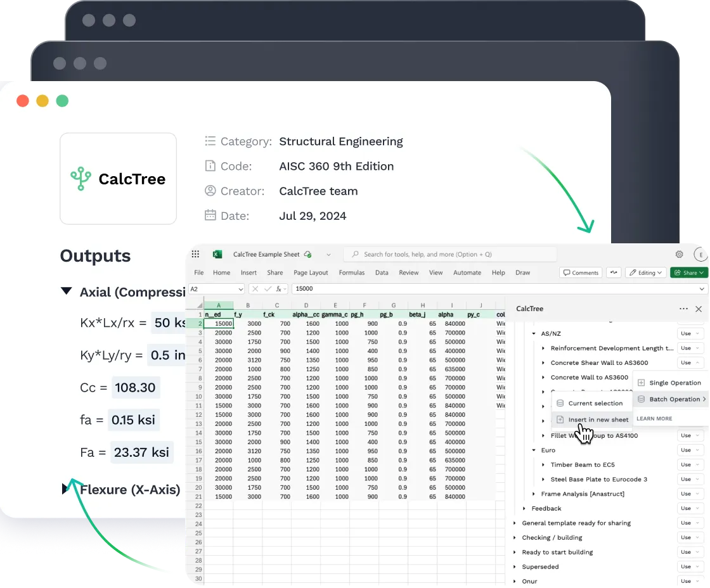Cancel formula entry with X icon

click(x=255, y=289)
